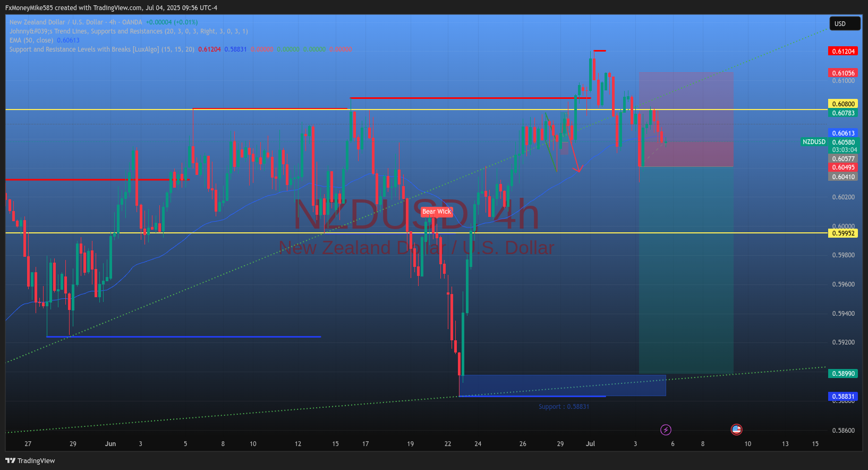Click the Support : 0.58831 annotation text
The image size is (868, 470).
[564, 407]
